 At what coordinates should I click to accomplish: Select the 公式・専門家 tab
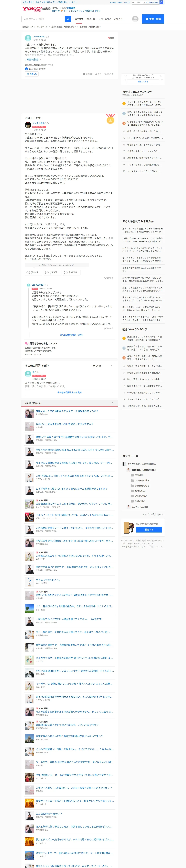[x=105, y=19]
